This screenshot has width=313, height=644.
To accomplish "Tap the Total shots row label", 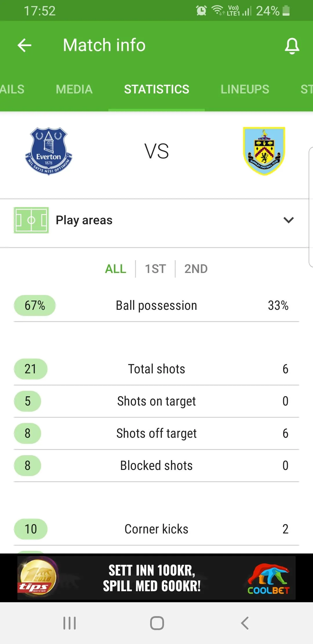I will 156,369.
